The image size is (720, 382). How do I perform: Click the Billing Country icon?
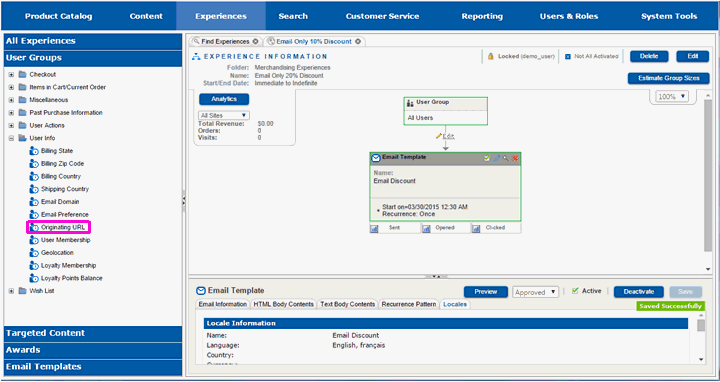pyautogui.click(x=34, y=176)
